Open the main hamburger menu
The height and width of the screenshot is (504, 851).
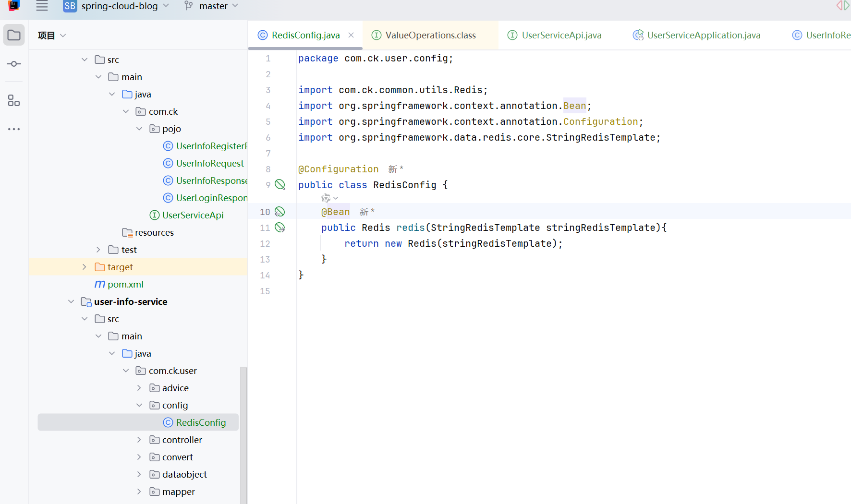tap(42, 6)
